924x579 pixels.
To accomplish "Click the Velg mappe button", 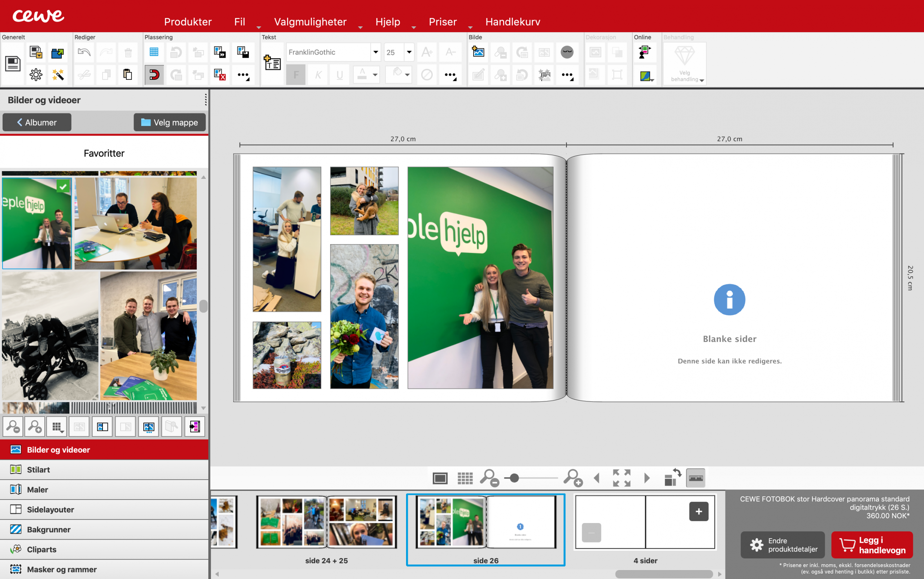I will click(170, 122).
